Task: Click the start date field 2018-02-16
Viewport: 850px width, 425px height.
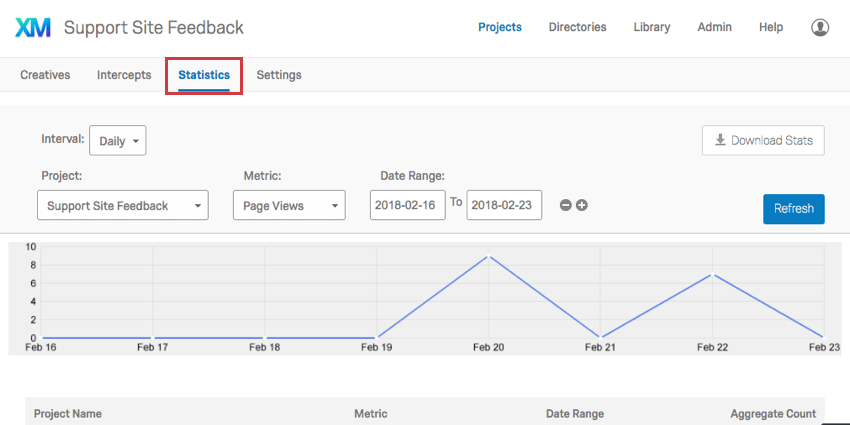Action: 407,206
